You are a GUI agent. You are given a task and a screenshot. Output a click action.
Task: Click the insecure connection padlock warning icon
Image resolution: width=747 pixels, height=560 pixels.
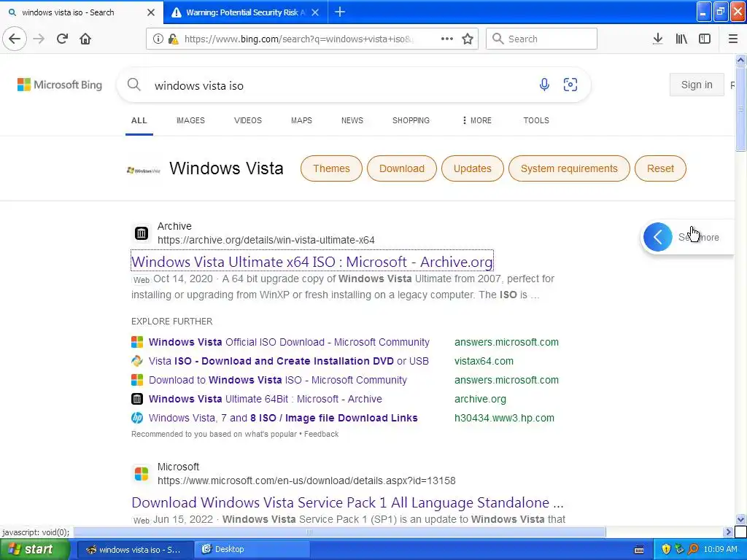[x=174, y=39]
